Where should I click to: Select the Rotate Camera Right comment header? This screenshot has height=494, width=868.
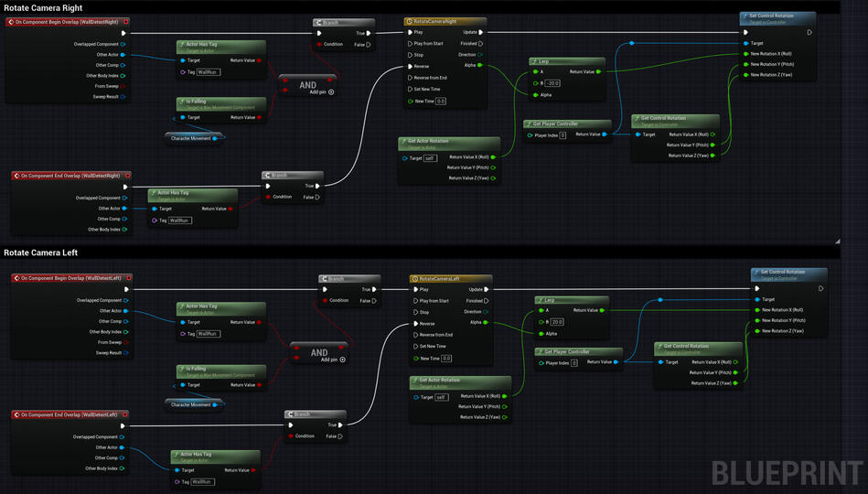point(43,7)
